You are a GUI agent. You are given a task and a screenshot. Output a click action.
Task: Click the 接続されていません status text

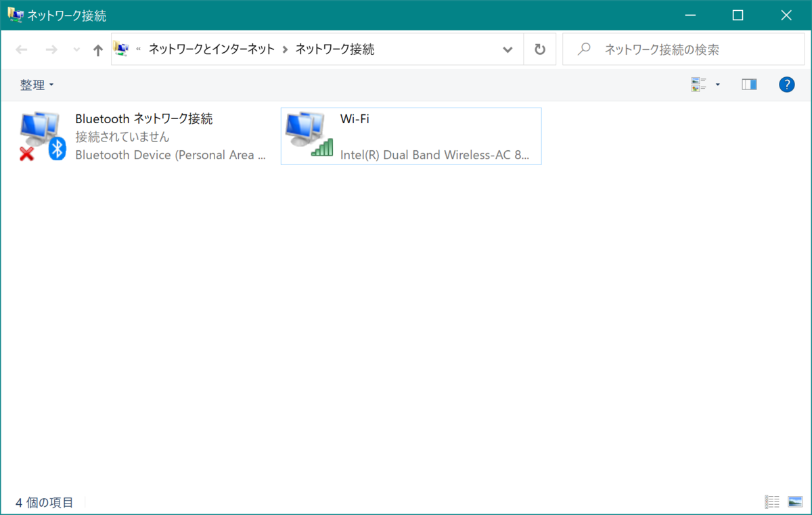click(x=122, y=137)
